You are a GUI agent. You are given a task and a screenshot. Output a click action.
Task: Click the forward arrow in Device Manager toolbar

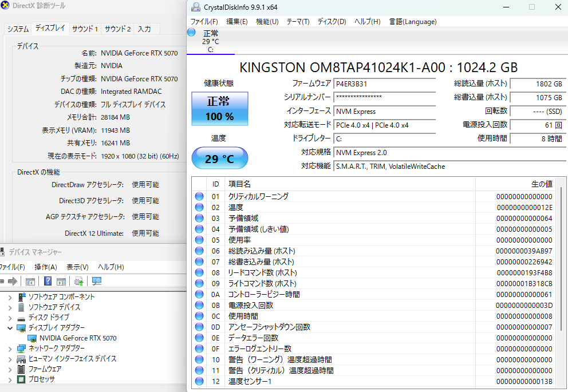click(13, 281)
